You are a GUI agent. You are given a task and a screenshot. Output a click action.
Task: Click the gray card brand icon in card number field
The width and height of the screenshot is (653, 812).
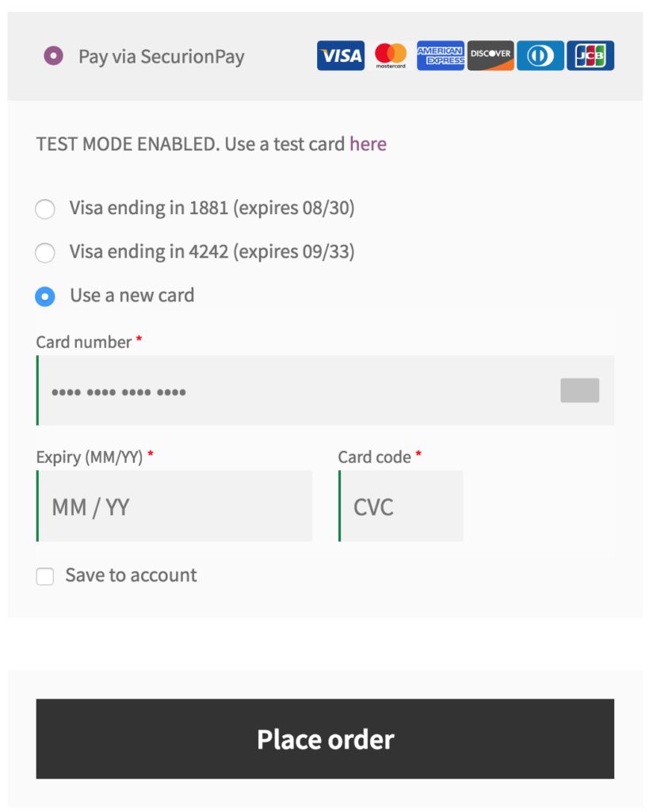tap(579, 390)
